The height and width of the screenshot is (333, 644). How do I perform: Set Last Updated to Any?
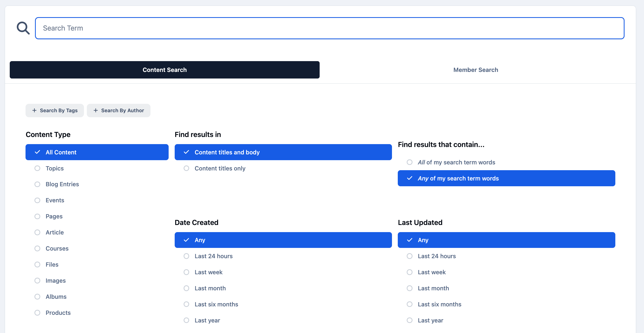pos(506,240)
